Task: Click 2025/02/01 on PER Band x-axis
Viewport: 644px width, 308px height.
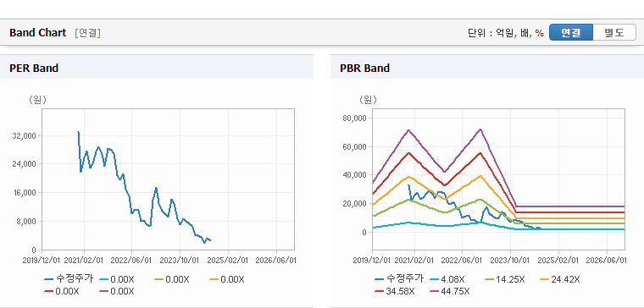Action: pyautogui.click(x=228, y=261)
